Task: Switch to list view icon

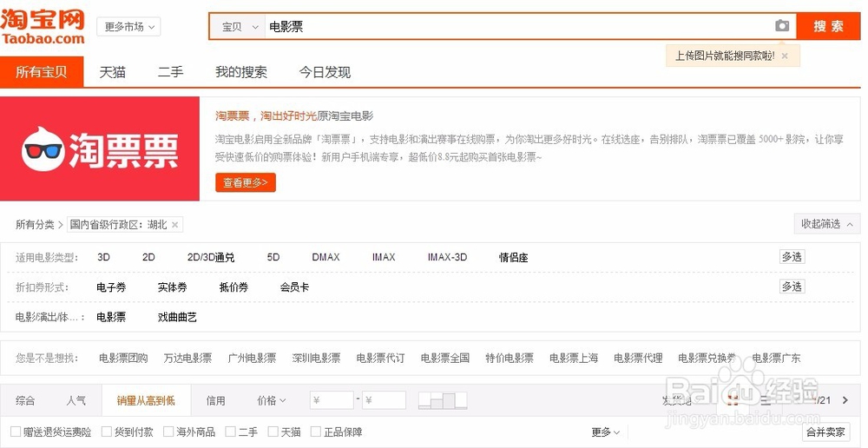Action: coord(766,400)
